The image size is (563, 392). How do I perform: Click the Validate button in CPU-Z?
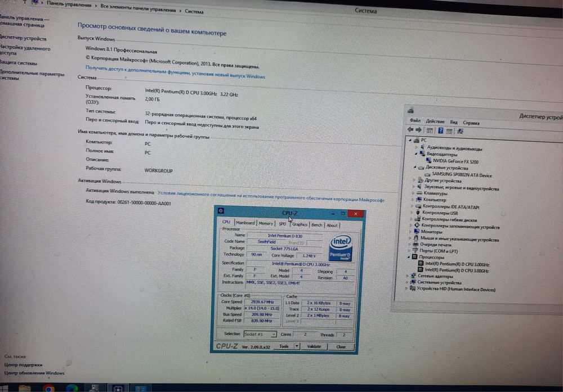314,346
